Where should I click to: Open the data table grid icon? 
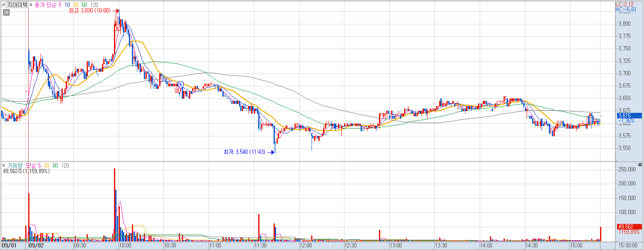(x=6, y=12)
